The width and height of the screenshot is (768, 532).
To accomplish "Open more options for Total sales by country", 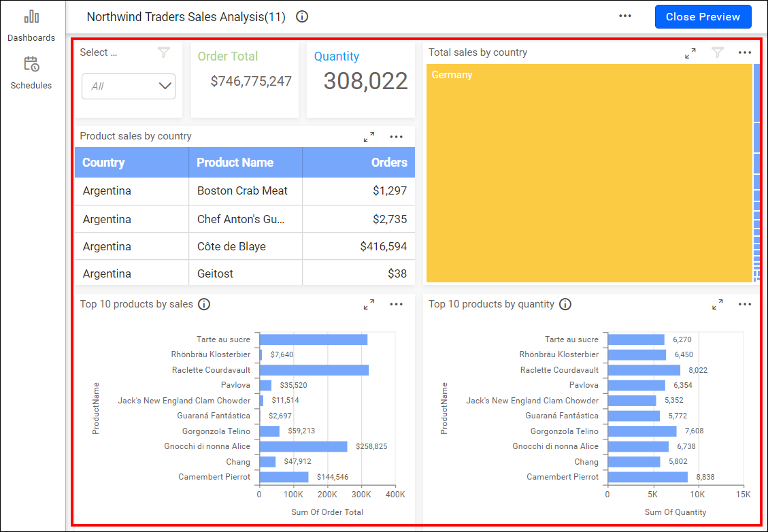I will 745,52.
